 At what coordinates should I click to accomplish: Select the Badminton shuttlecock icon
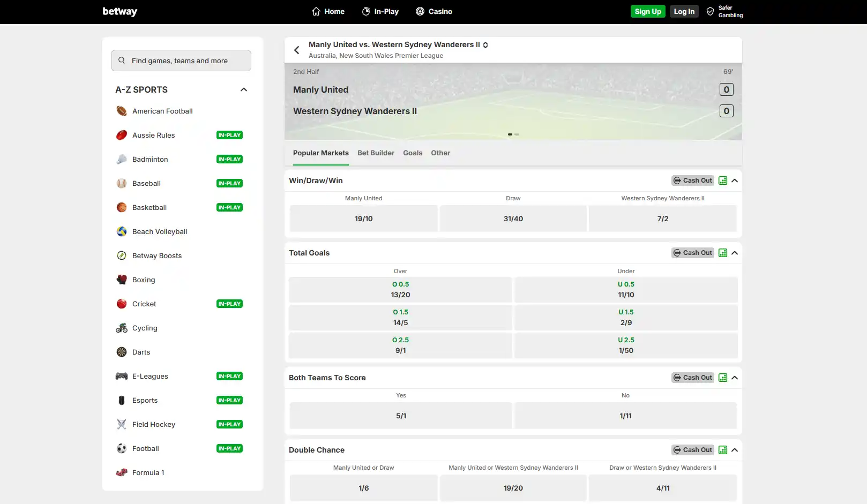pyautogui.click(x=122, y=159)
